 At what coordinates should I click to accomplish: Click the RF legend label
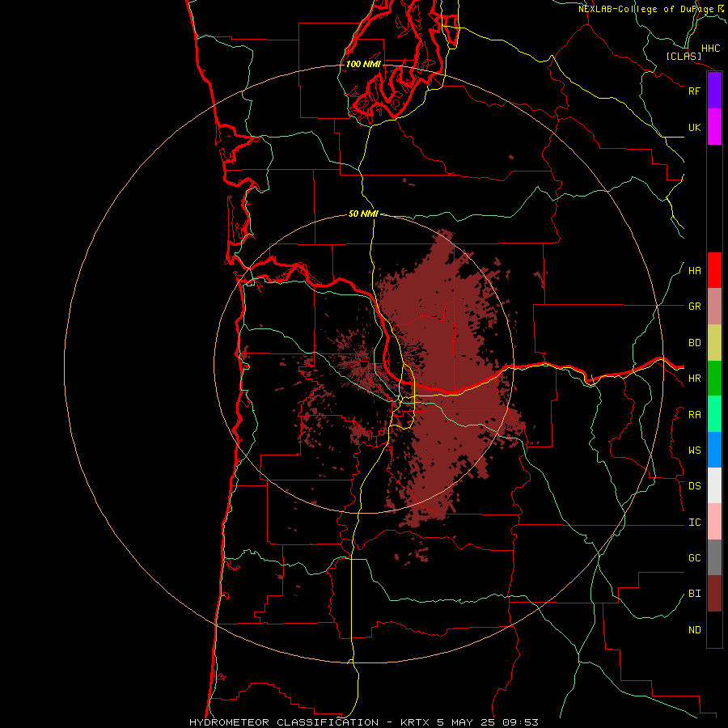pyautogui.click(x=694, y=91)
